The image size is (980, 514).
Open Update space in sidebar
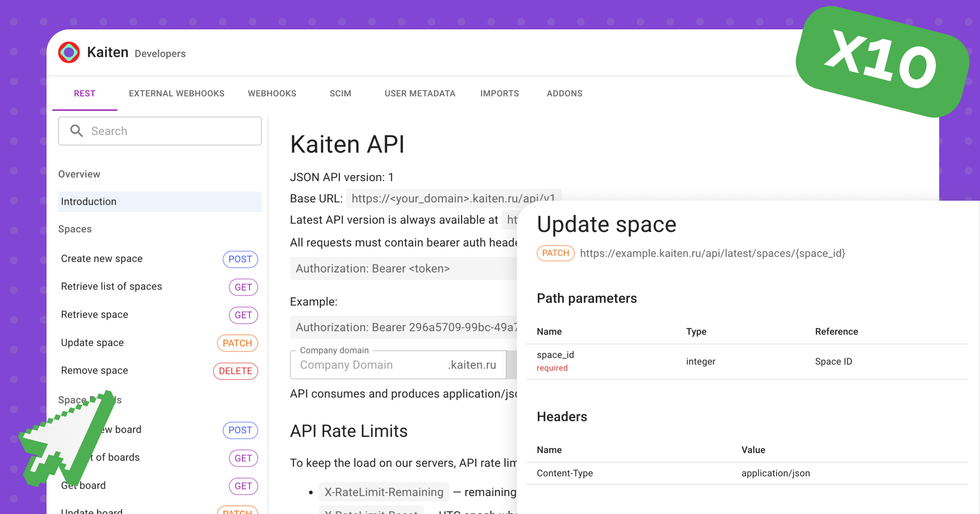pos(92,343)
